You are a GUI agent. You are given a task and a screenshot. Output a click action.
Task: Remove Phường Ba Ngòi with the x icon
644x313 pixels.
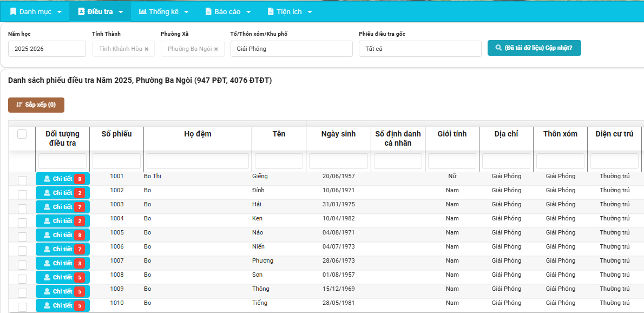pos(216,49)
